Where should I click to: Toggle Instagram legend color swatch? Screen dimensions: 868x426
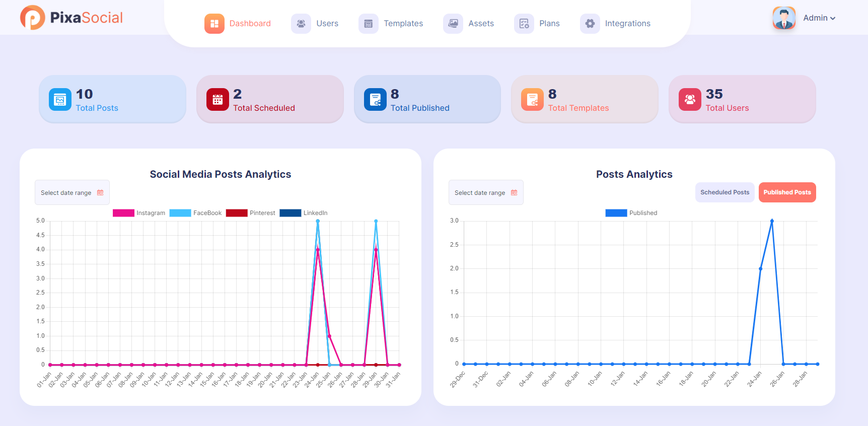click(x=123, y=213)
